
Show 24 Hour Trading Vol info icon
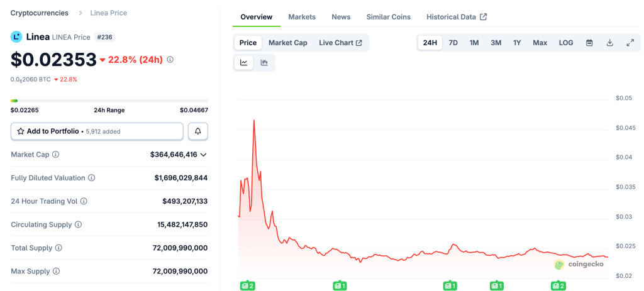[84, 202]
